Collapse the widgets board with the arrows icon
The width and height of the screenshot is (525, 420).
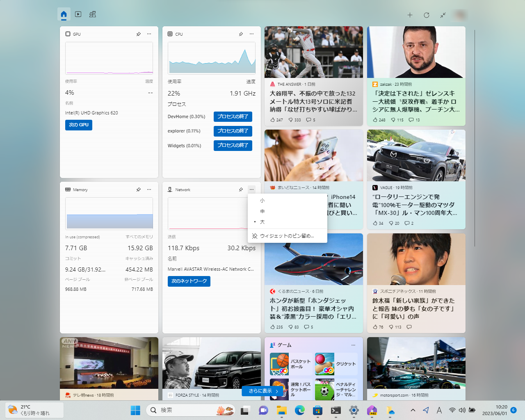point(443,15)
